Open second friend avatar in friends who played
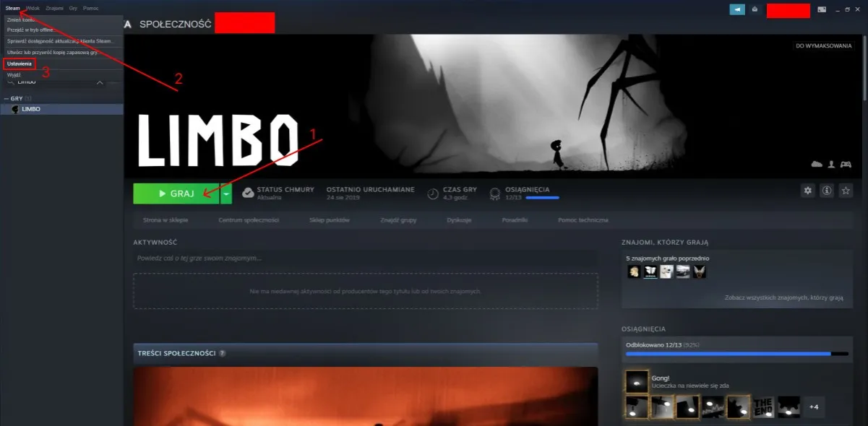 (x=650, y=271)
